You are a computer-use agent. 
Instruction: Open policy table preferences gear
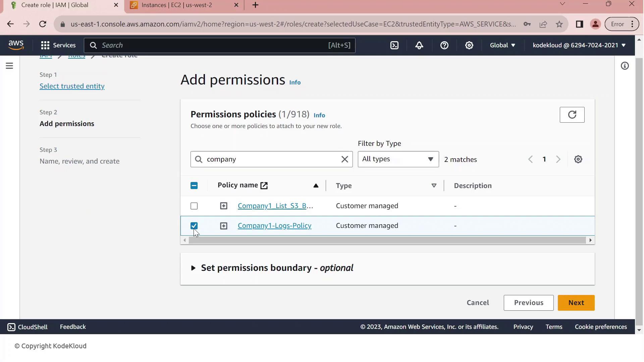578,160
